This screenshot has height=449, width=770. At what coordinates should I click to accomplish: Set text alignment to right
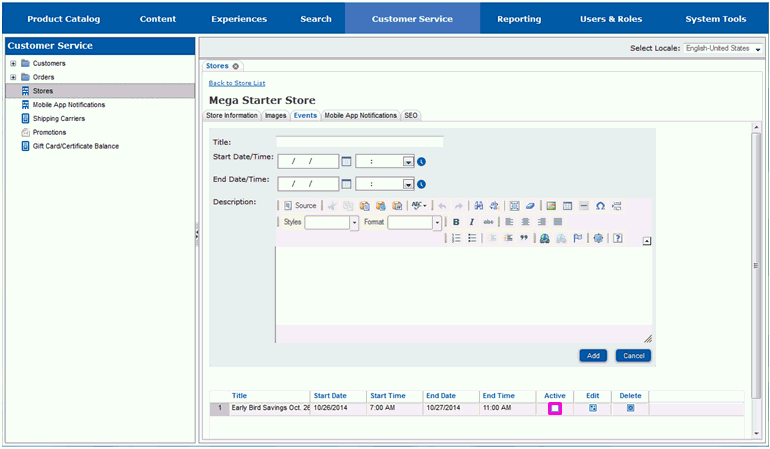[542, 222]
